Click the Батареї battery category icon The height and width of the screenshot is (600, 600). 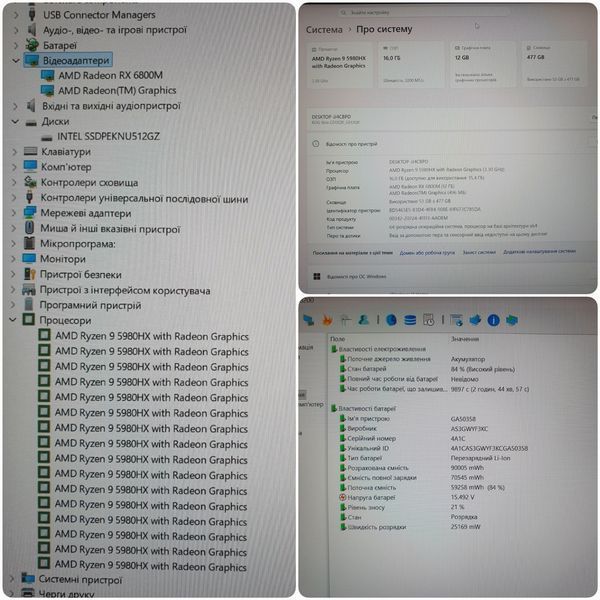click(32, 45)
